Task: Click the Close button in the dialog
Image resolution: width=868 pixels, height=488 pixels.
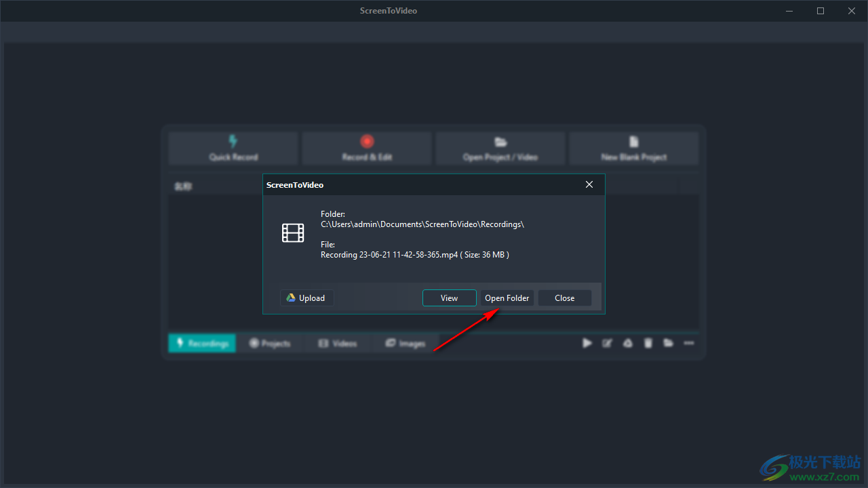Action: (564, 298)
